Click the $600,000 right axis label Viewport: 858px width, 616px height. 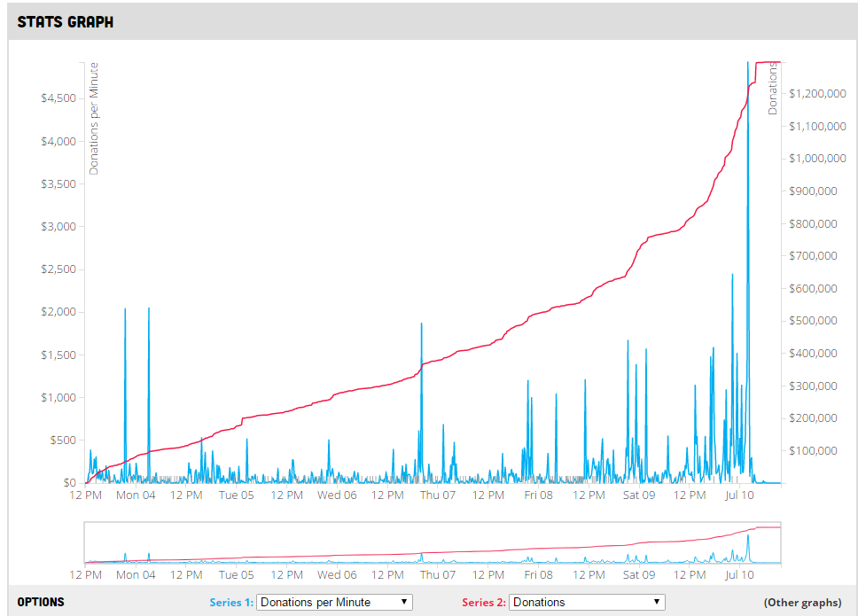pos(813,289)
